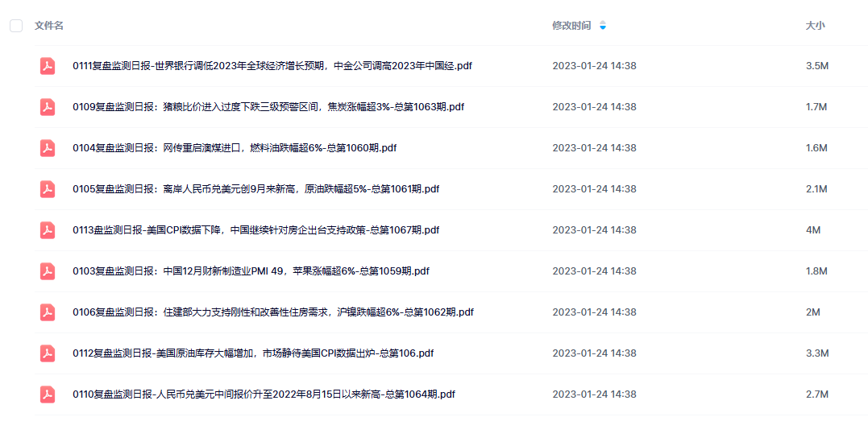Image resolution: width=868 pixels, height=446 pixels.
Task: Click the PDF icon of 0112复盘监测日报
Action: tap(48, 353)
